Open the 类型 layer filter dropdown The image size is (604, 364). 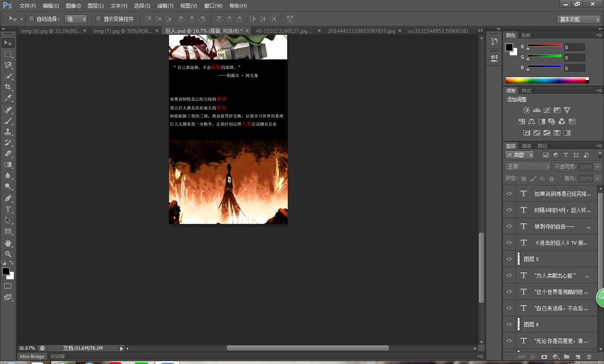[519, 155]
